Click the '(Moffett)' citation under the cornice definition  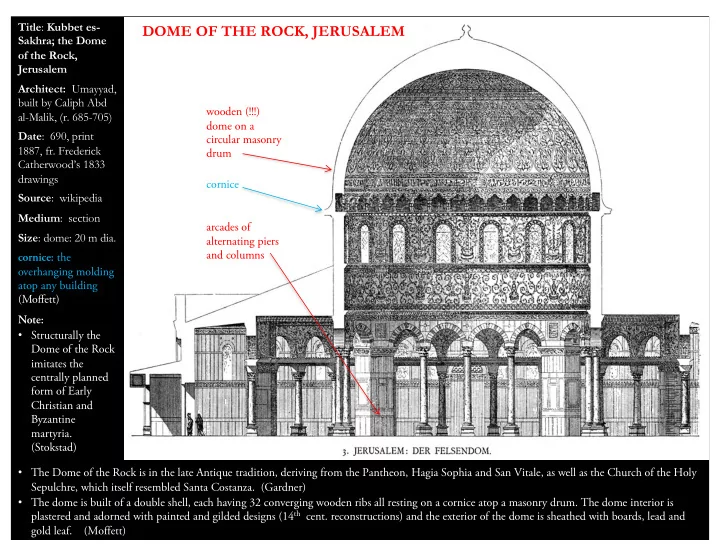click(x=39, y=299)
